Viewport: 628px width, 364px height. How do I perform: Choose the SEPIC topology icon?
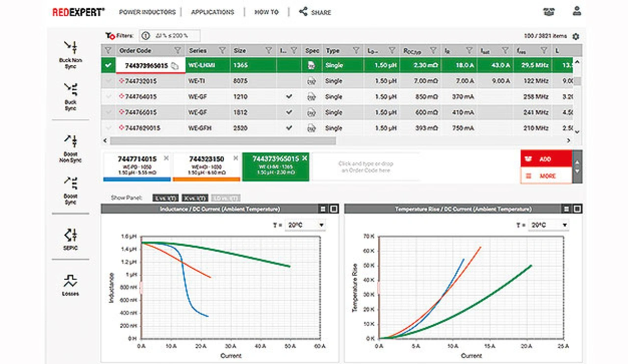(71, 234)
